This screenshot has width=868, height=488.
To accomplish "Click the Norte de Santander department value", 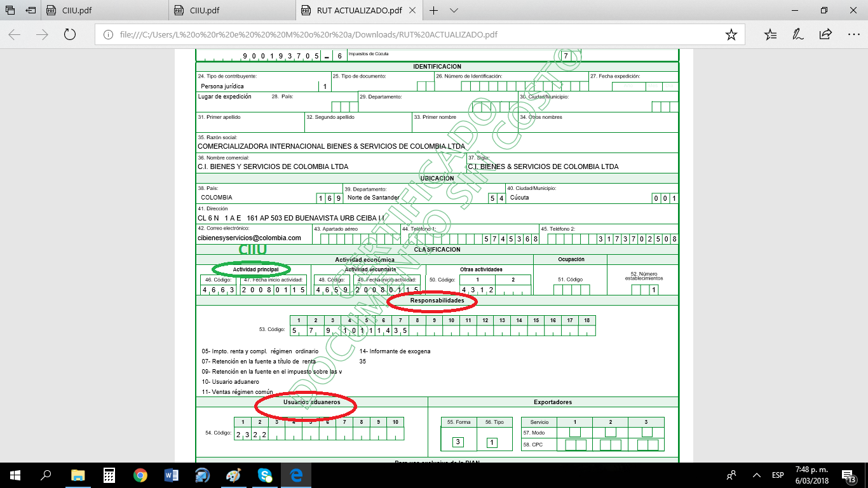I will pyautogui.click(x=374, y=198).
